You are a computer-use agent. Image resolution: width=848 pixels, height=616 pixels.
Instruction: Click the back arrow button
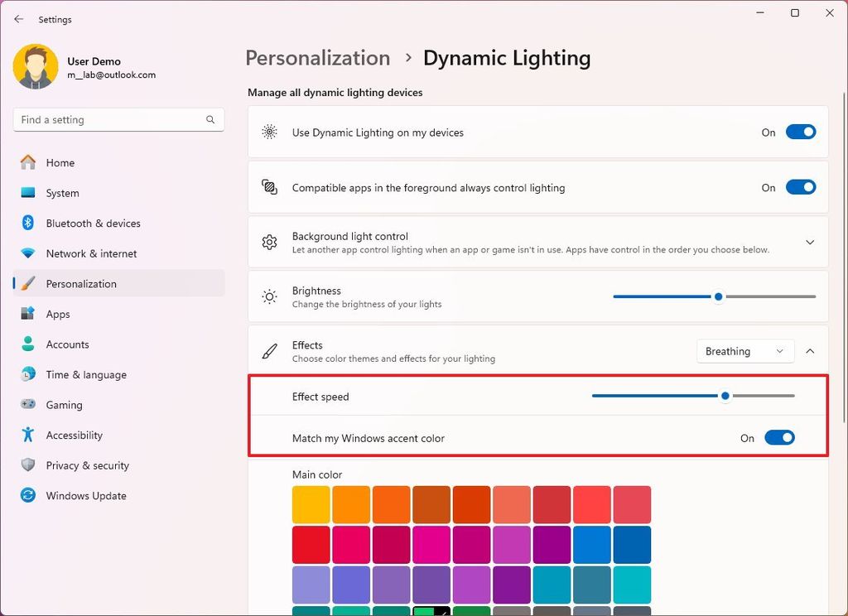click(18, 19)
